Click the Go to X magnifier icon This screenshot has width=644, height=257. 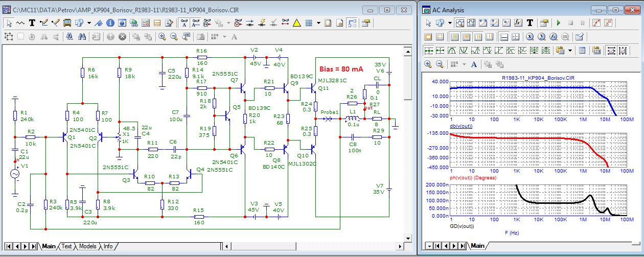(530, 37)
